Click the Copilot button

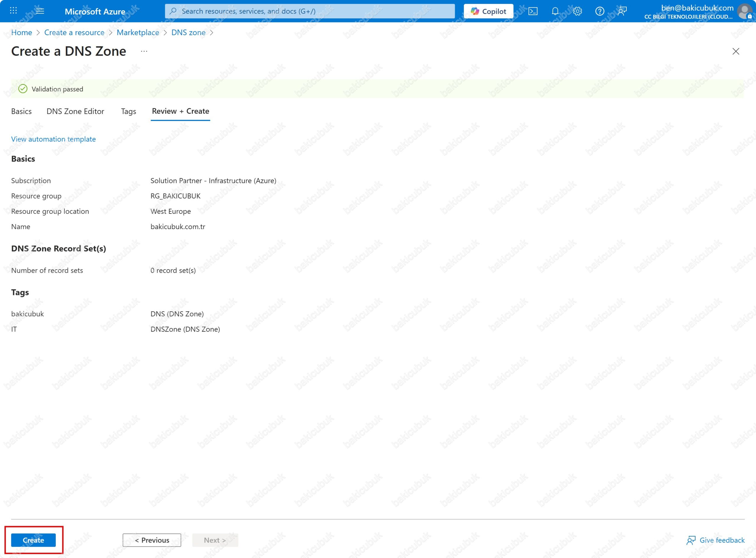pos(488,11)
